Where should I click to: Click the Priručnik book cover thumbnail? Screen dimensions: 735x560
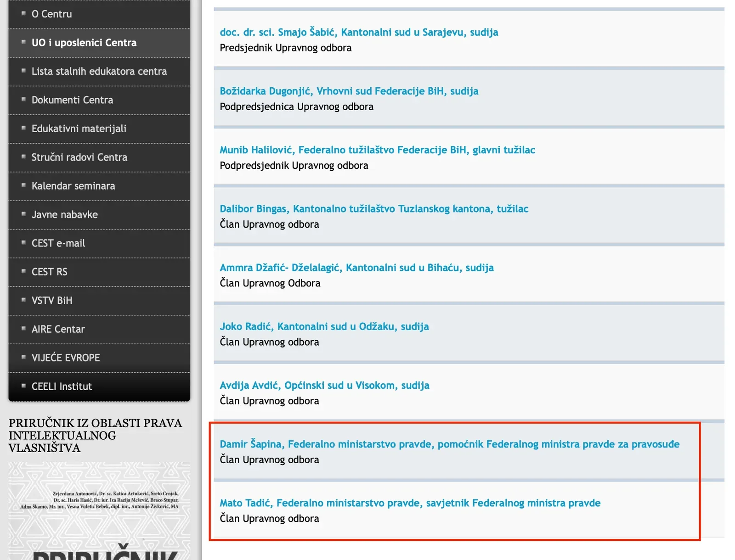click(99, 510)
